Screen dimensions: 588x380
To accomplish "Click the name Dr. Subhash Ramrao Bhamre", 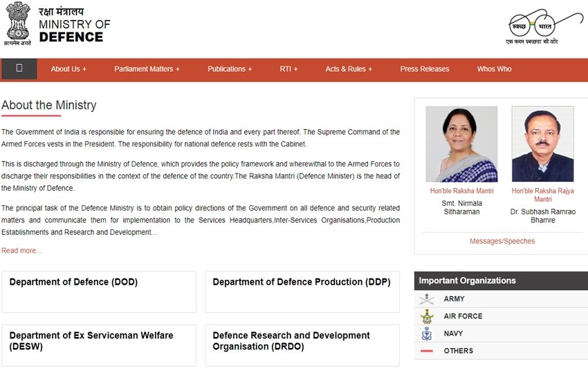I will (x=542, y=216).
